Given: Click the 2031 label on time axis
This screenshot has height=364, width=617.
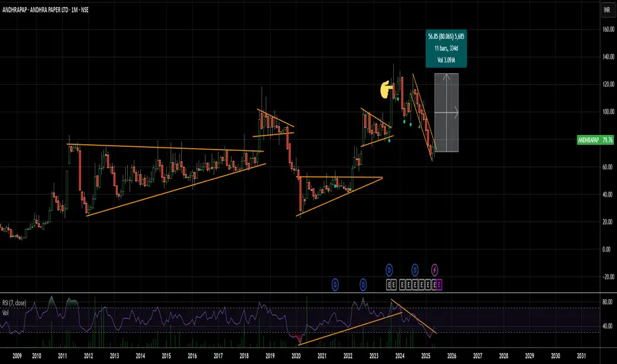Looking at the screenshot, I should 581,356.
